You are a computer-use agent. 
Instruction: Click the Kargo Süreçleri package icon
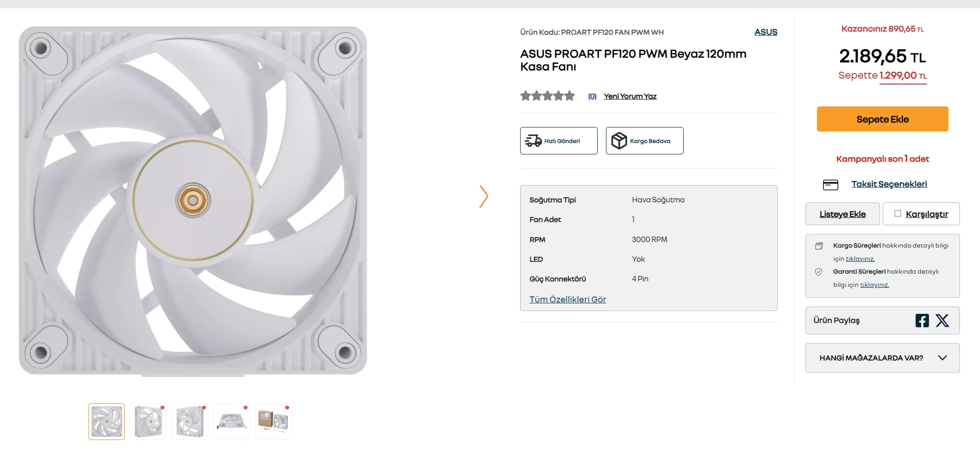819,246
